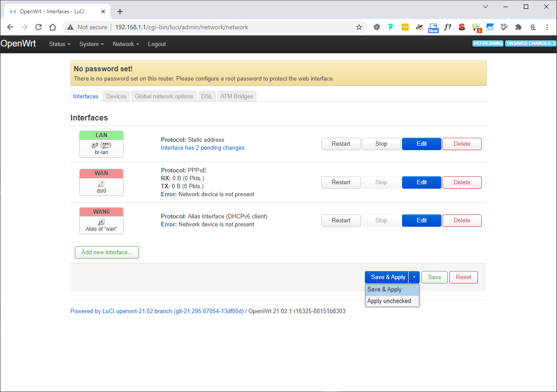This screenshot has width=557, height=392.
Task: Click the extension icon with New badge
Action: point(433,28)
